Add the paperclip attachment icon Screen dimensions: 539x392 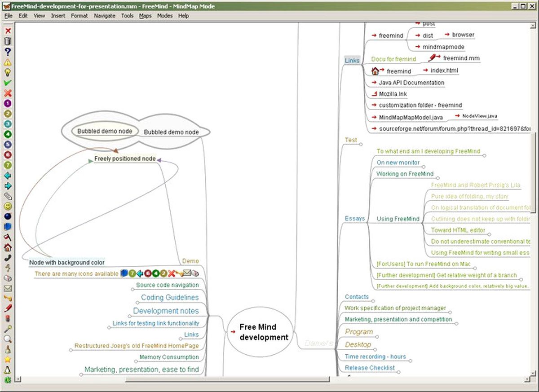click(x=8, y=196)
